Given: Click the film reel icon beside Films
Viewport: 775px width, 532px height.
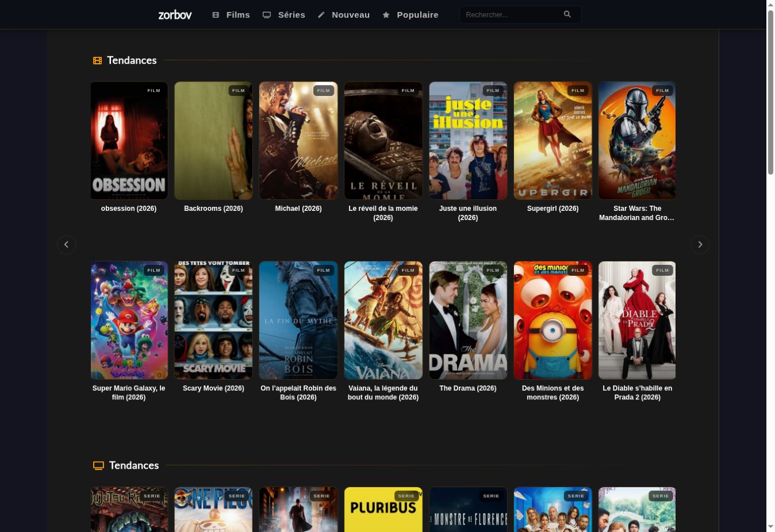Looking at the screenshot, I should point(216,15).
